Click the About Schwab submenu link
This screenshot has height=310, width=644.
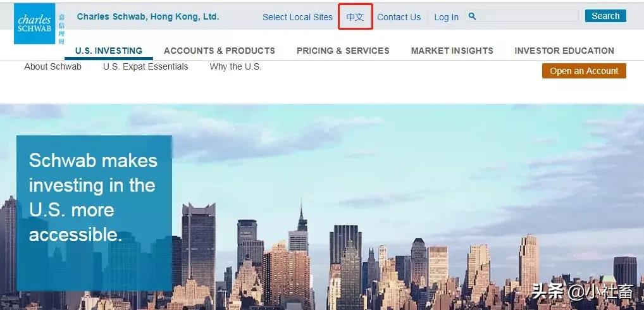click(x=53, y=66)
